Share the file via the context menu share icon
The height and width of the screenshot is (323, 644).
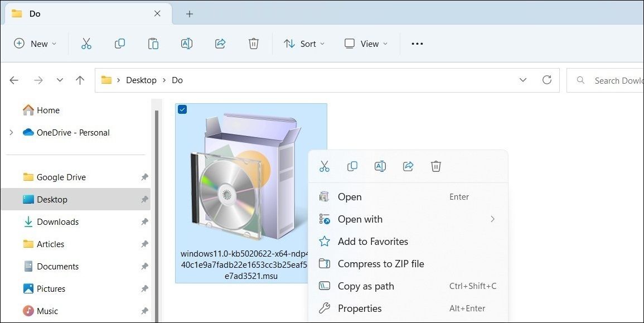(408, 166)
